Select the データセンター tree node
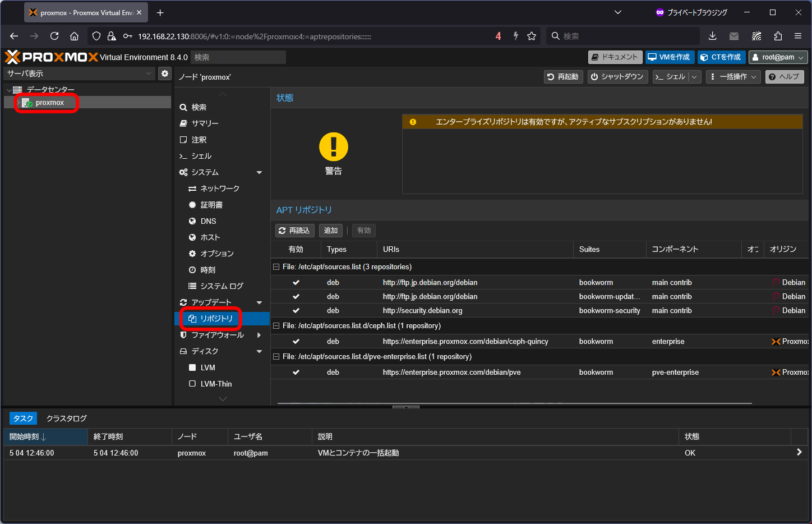This screenshot has height=524, width=812. [50, 90]
